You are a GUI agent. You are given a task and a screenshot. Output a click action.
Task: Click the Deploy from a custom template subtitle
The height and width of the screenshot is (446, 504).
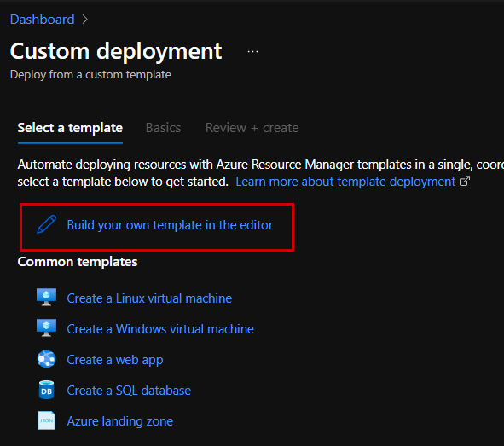[x=90, y=75]
